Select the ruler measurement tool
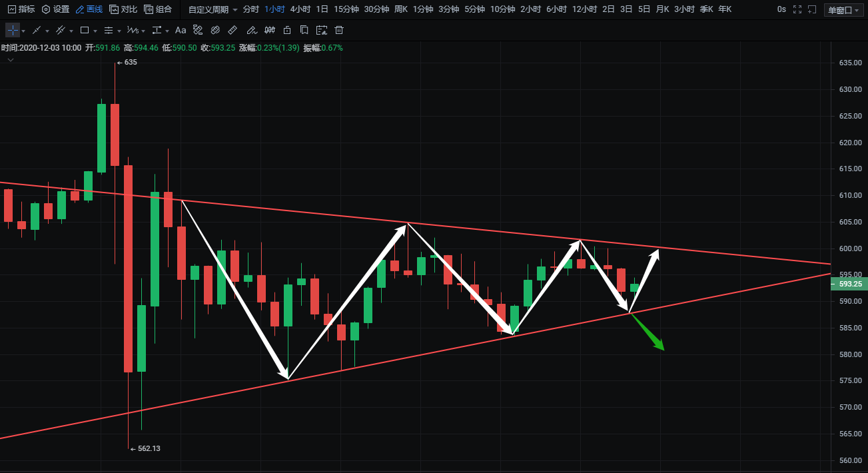The width and height of the screenshot is (868, 473). pos(232,31)
